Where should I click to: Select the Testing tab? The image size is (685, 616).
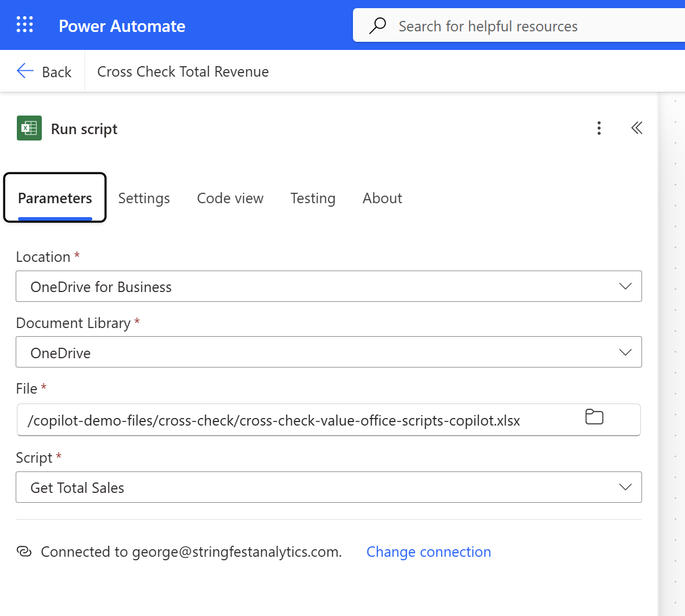[313, 198]
